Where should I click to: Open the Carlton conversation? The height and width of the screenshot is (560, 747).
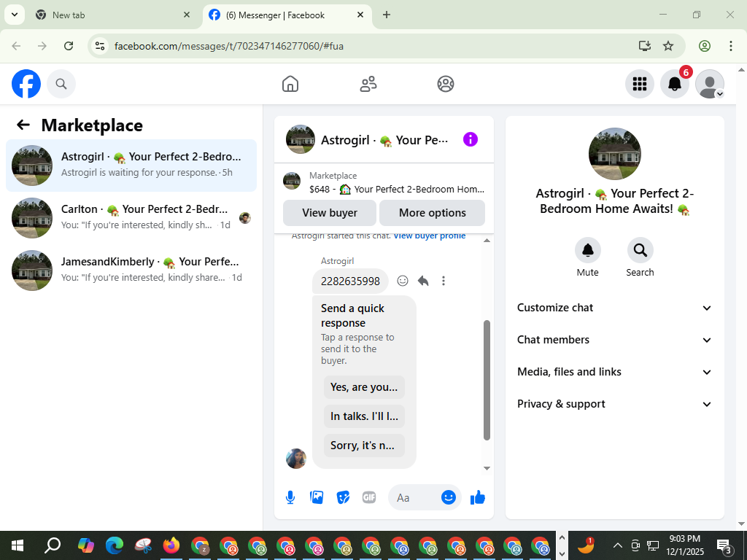click(x=131, y=217)
